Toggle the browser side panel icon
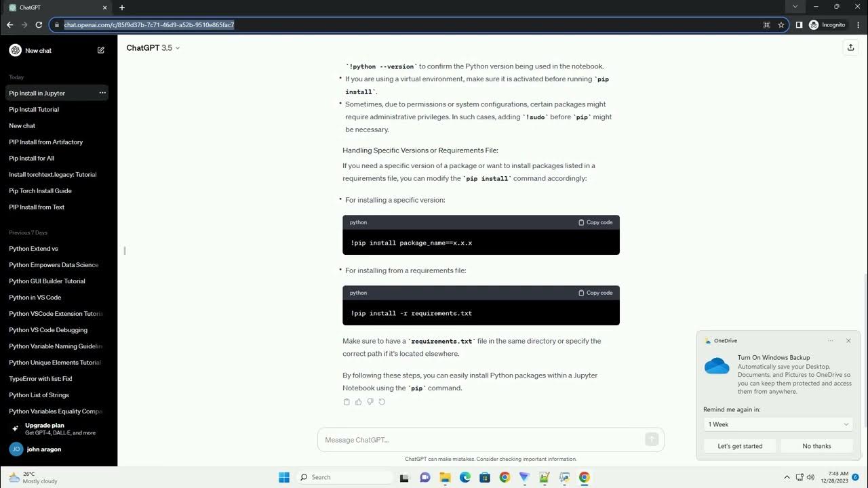This screenshot has width=868, height=488. pos(799,24)
